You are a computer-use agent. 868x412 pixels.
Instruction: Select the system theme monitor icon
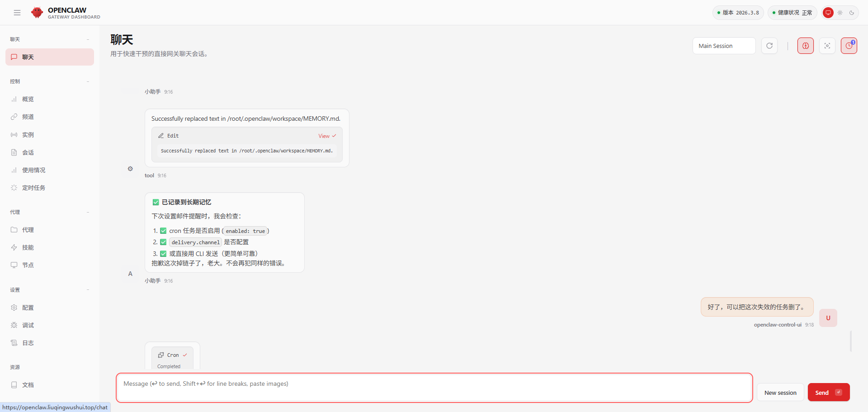click(828, 13)
